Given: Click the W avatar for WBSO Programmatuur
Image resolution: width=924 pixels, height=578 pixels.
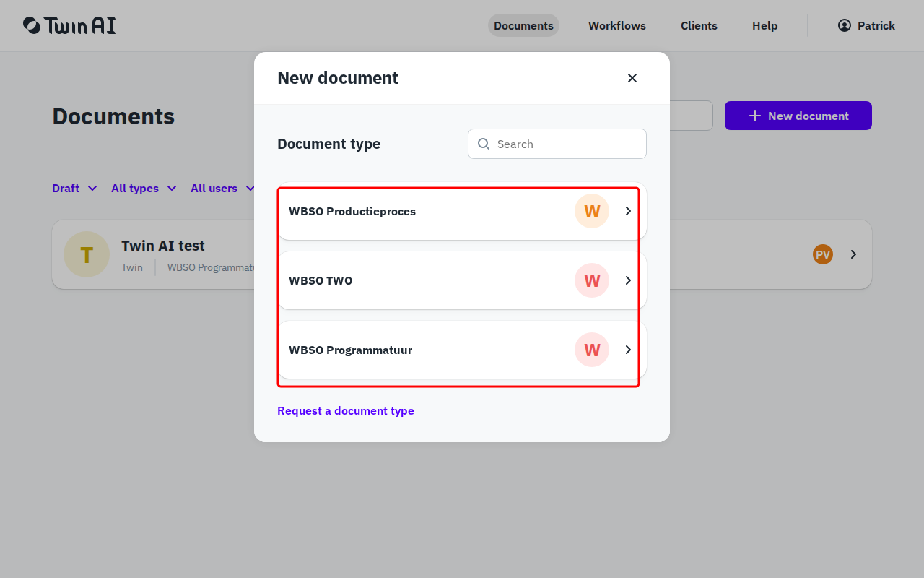Looking at the screenshot, I should (591, 350).
